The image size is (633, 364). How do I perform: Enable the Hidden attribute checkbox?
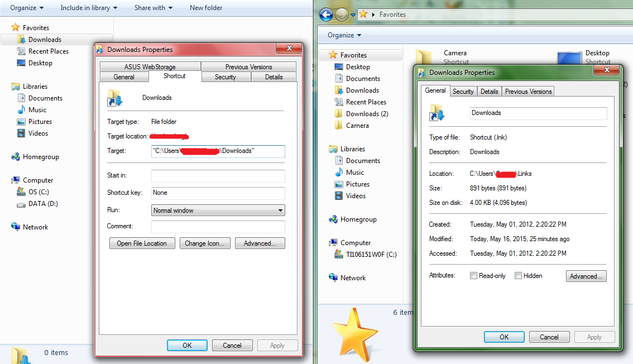(518, 276)
